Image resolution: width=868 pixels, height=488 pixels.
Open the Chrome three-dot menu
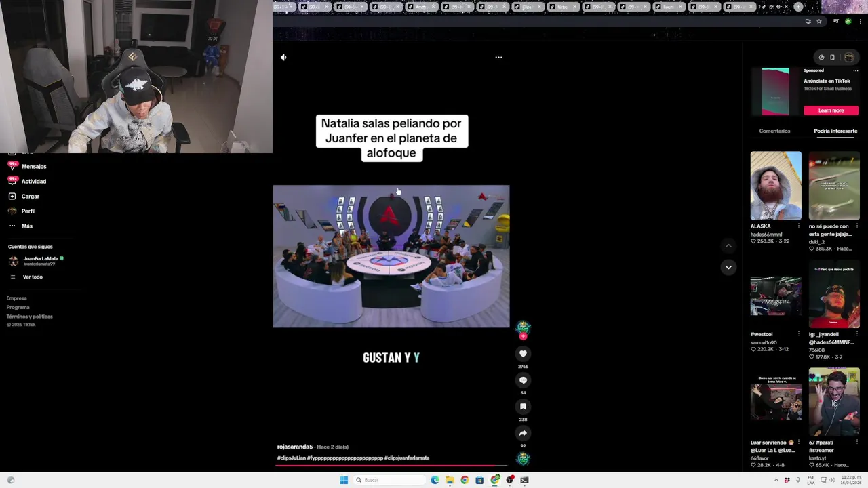860,22
